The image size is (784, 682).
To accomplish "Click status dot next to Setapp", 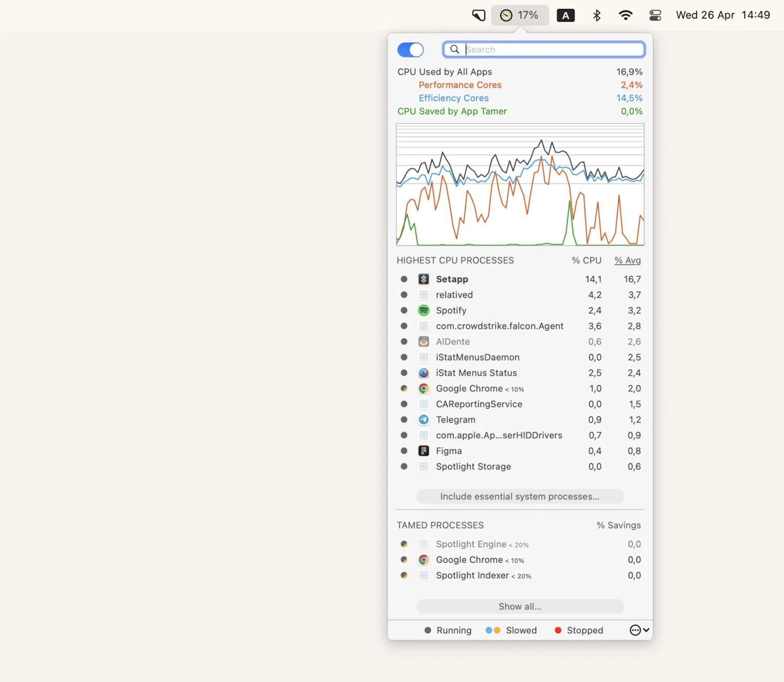I will point(404,279).
